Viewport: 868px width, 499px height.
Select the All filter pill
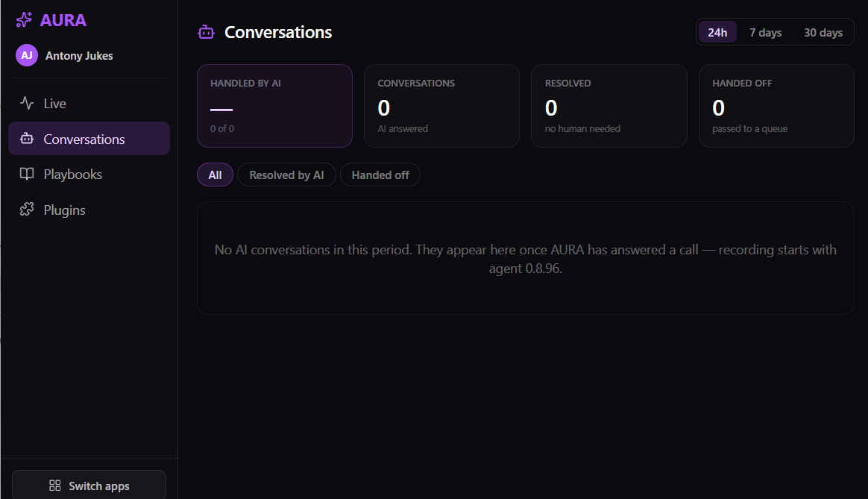tap(215, 175)
